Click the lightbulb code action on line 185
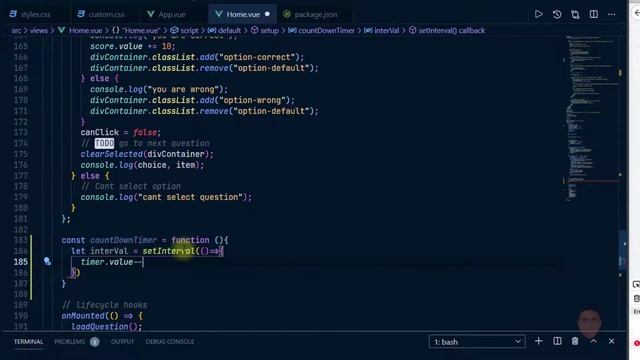640x360 pixels. pos(47,261)
